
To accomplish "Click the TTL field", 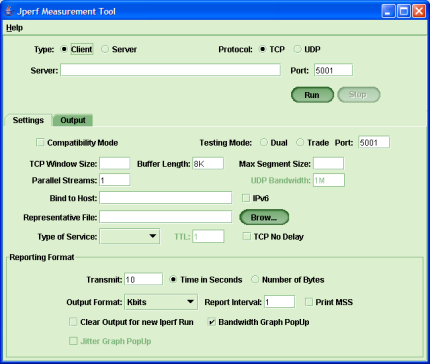I will coord(208,236).
